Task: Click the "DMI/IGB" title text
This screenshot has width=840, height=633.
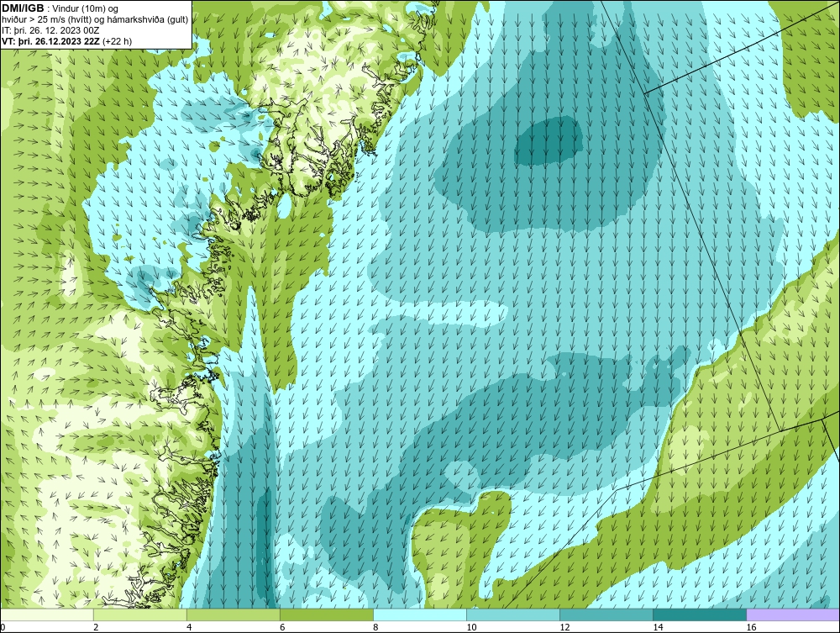Action: point(23,8)
